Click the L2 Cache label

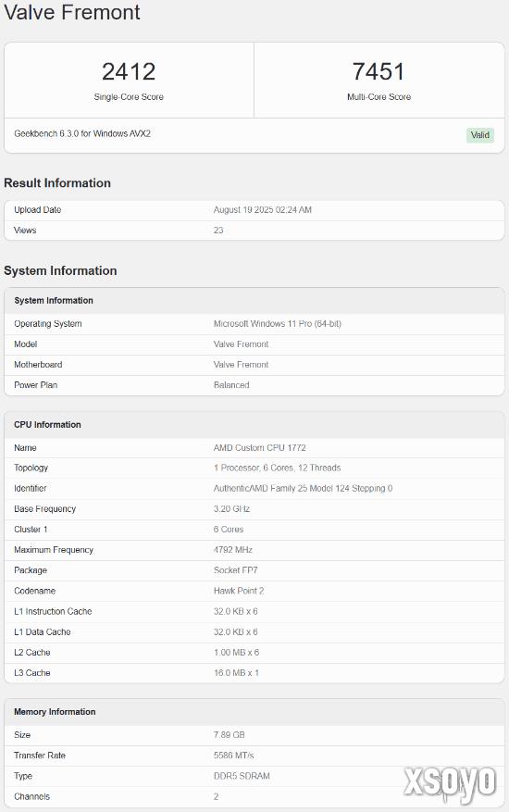click(x=32, y=653)
